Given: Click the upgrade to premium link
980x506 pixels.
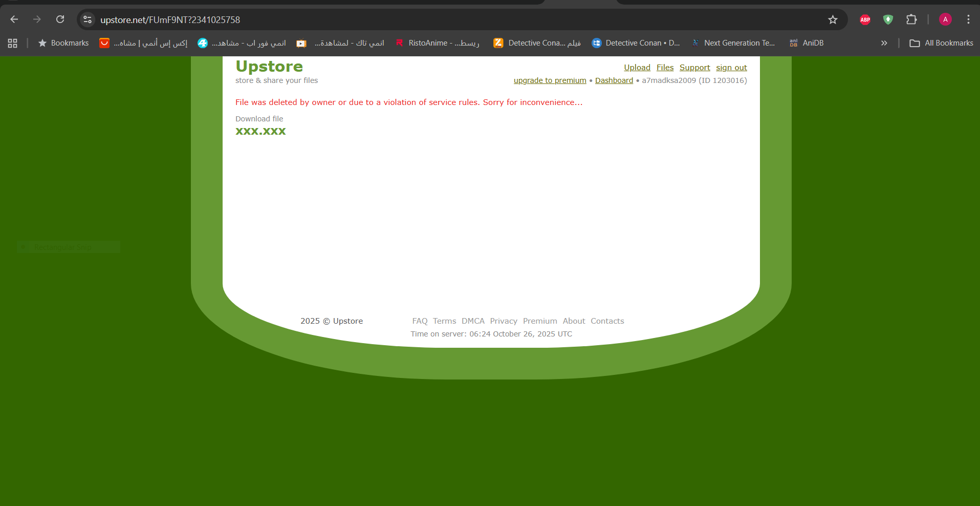Looking at the screenshot, I should point(550,80).
